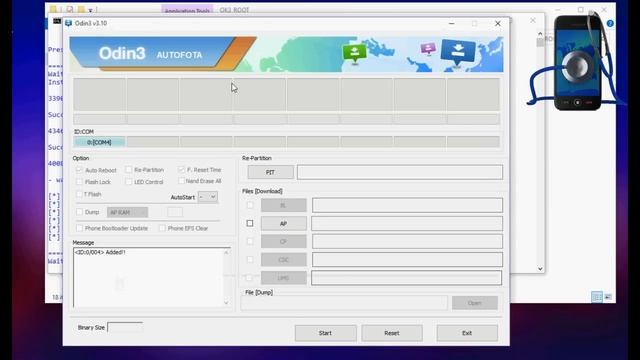Click the small purple download icon on banner
The width and height of the screenshot is (640, 360).
428,49
